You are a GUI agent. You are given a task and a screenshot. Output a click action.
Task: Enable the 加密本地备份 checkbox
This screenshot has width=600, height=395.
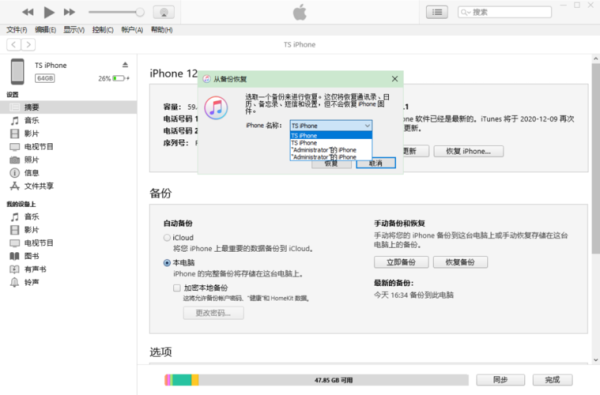click(177, 288)
